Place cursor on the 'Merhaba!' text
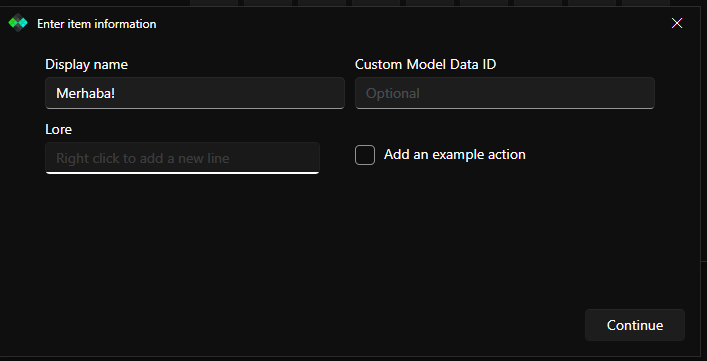Viewport: 707px width, 361px height. (x=86, y=93)
